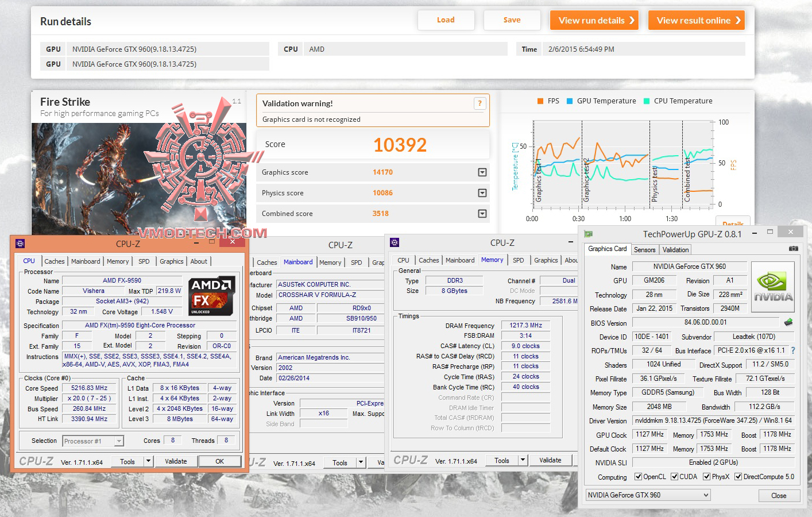Open the Tools dropdown arrow in the CPU-Z CPU window
This screenshot has height=517, width=812.
click(148, 461)
